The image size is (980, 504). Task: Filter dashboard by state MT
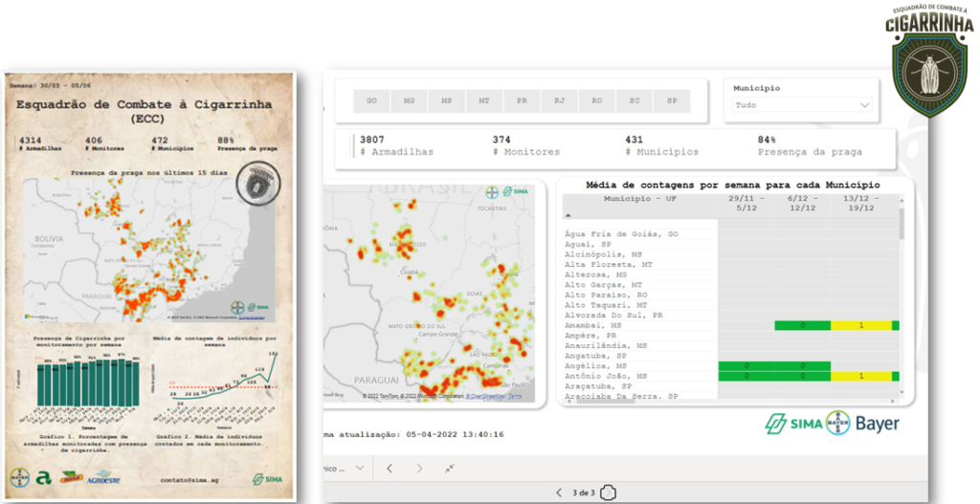(483, 101)
